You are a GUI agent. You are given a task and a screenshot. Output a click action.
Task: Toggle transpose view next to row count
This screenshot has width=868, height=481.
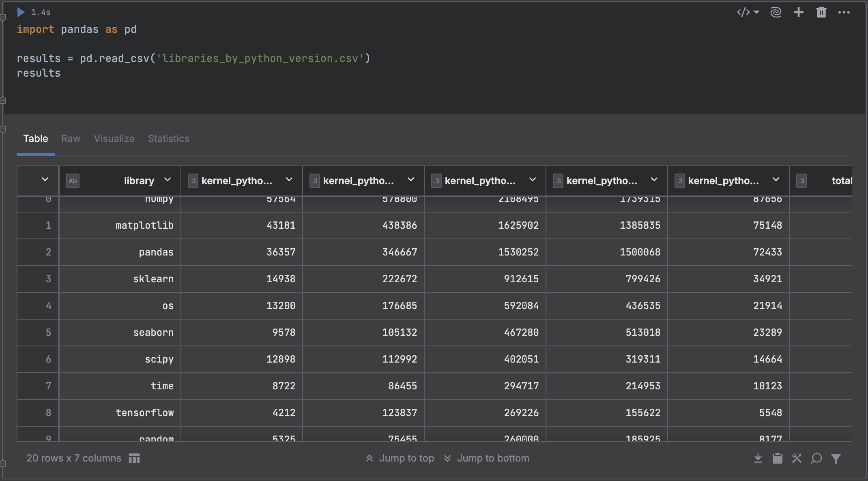(134, 458)
